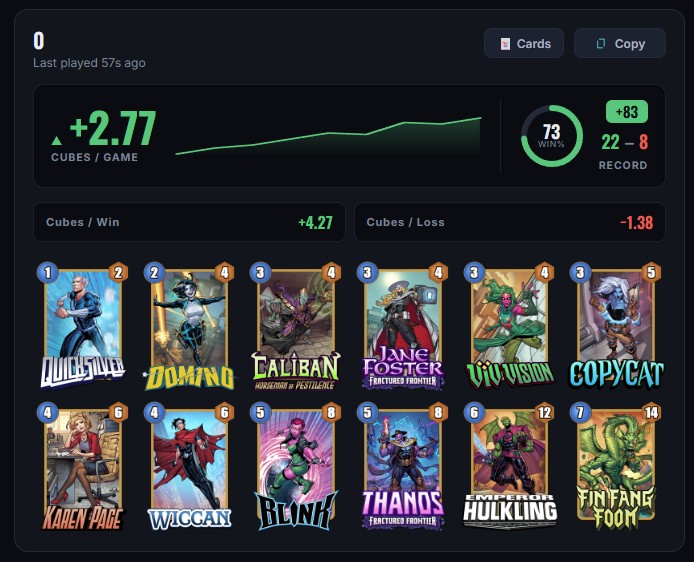Click the RECORD label

(x=623, y=166)
